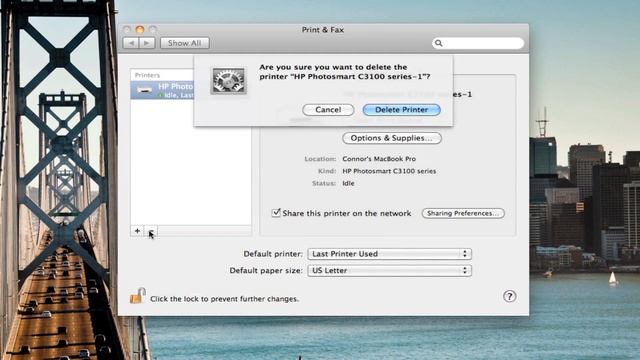Click the Idle value beside Status

click(x=348, y=183)
